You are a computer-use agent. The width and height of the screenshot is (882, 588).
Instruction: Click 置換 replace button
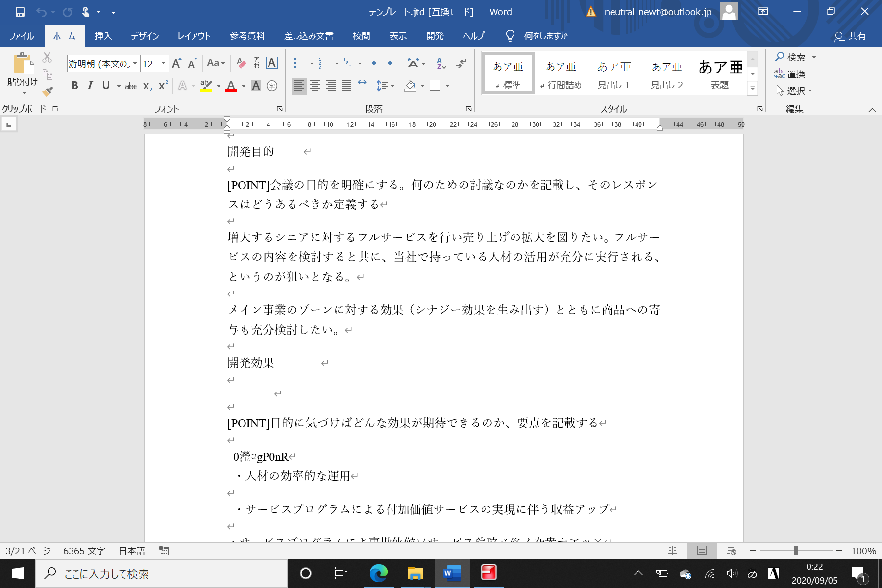(790, 74)
